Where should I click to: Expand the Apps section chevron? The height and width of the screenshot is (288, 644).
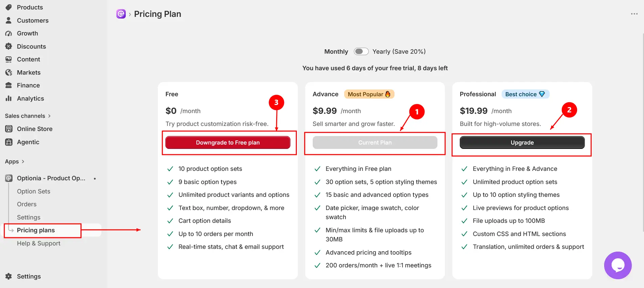coord(23,161)
